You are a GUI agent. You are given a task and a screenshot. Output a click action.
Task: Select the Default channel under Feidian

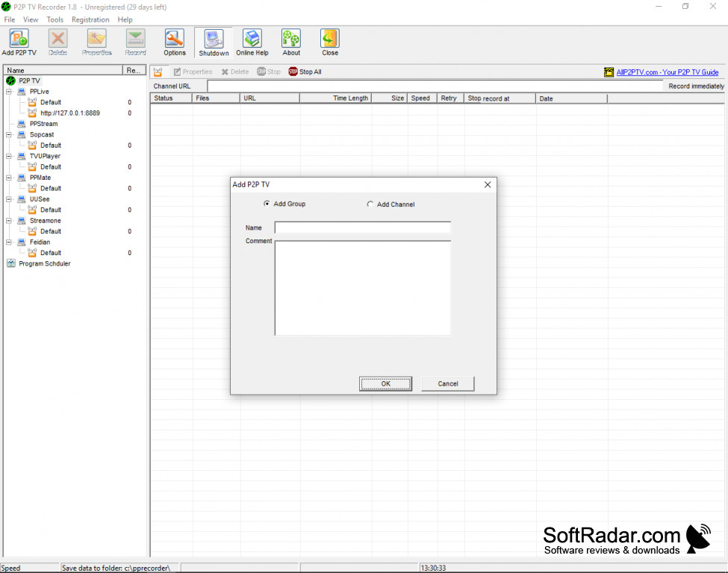point(51,253)
